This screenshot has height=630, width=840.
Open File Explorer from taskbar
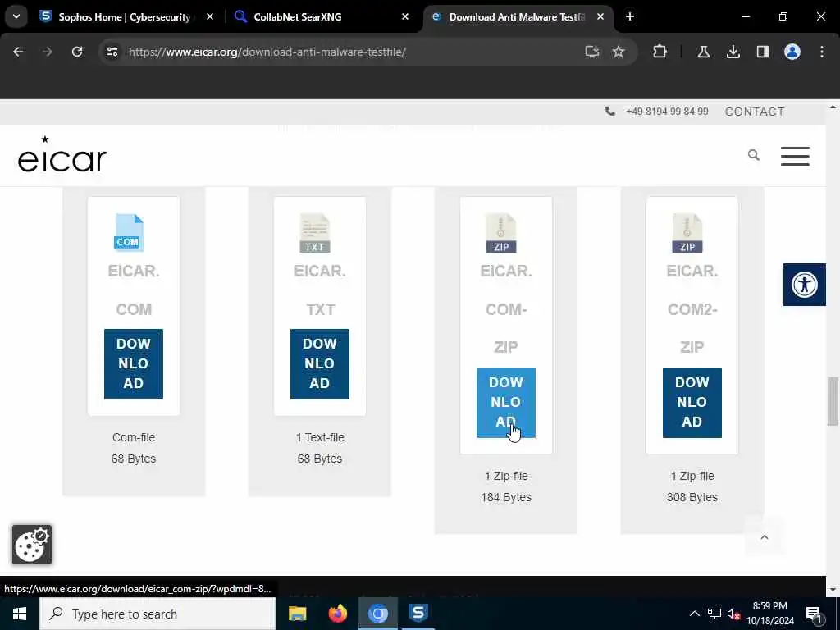(297, 614)
